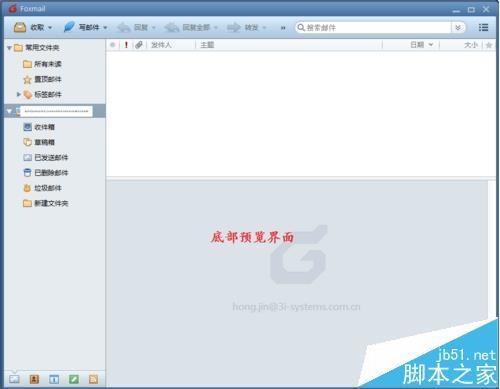Expand the tagged mail folder arrow

(19, 94)
